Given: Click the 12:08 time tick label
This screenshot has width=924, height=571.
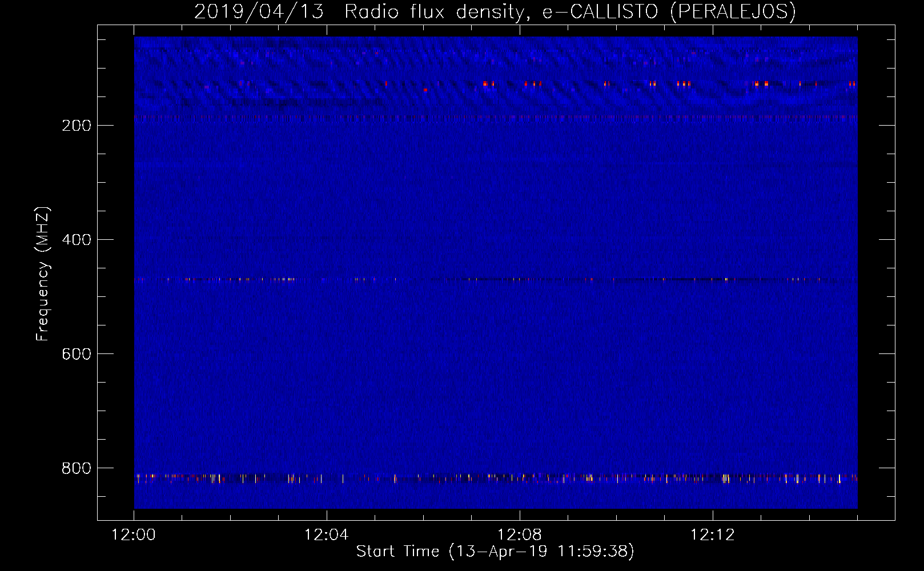Looking at the screenshot, I should click(520, 535).
